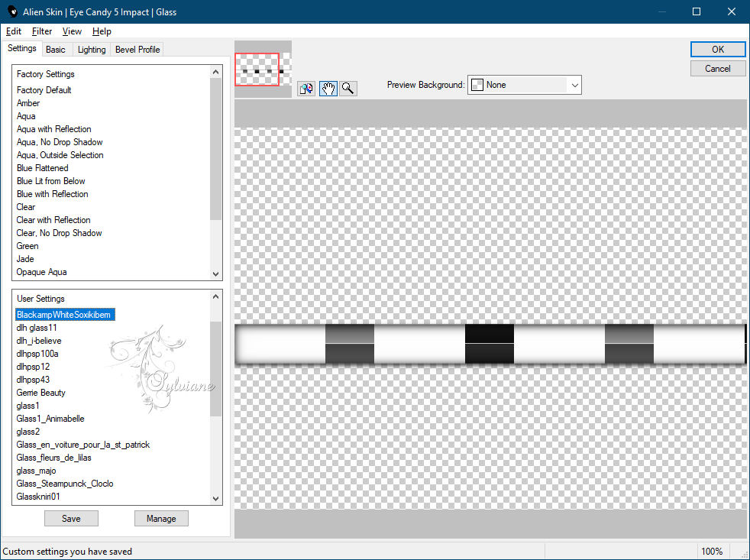750x560 pixels.
Task: Select Aqua, Outside Selection preset
Action: tap(60, 154)
